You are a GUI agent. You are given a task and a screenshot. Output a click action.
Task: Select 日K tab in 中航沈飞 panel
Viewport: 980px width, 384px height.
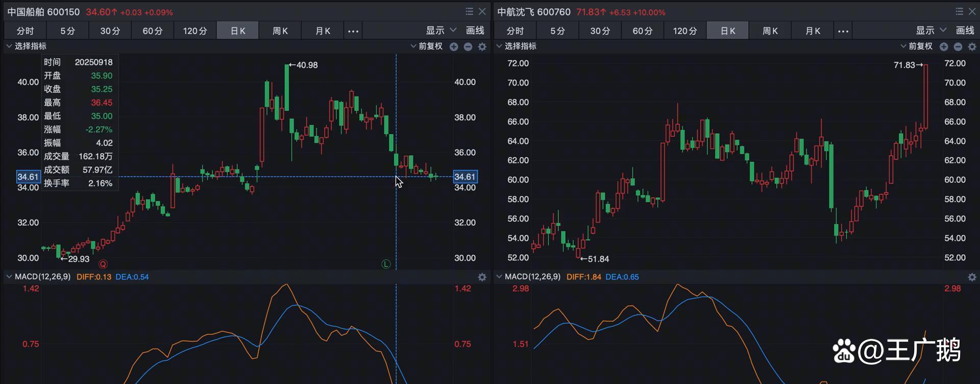click(x=728, y=31)
